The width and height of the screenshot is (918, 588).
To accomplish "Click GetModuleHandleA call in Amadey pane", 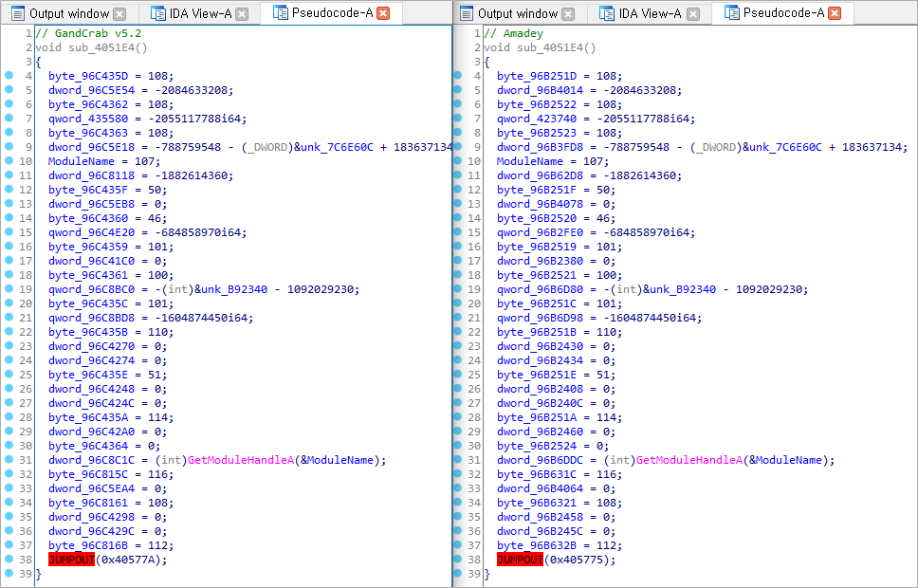I will (x=688, y=460).
